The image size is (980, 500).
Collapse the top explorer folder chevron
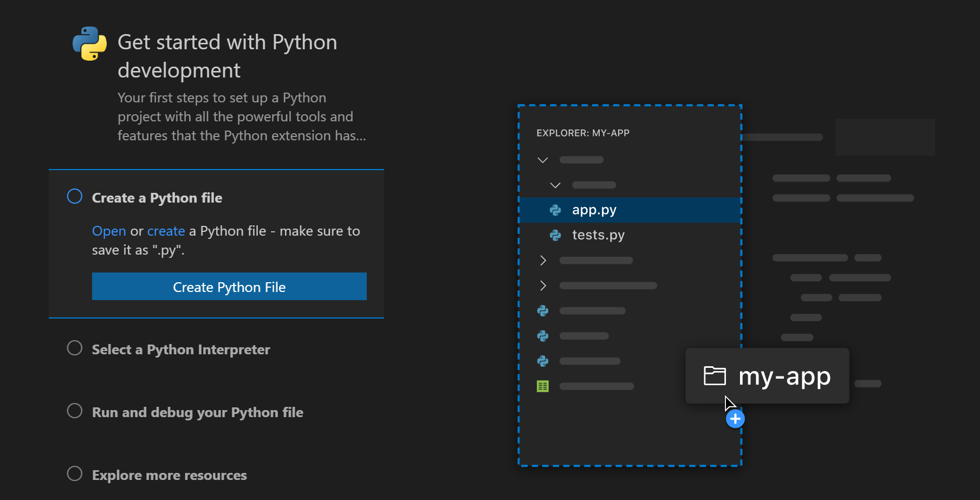(x=543, y=159)
